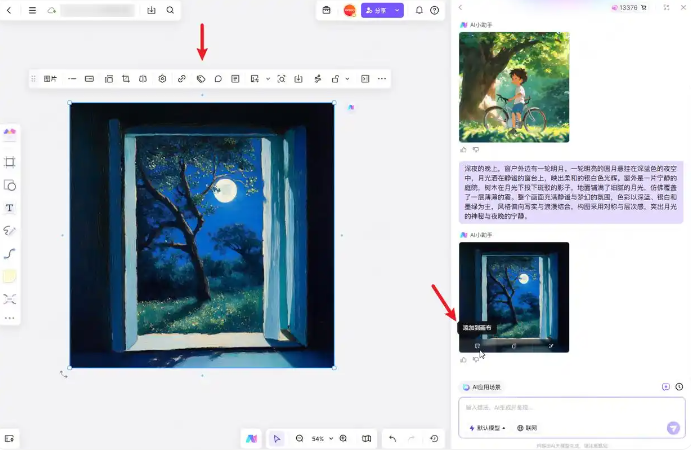Pick the yellow sticky note tool

click(x=10, y=276)
